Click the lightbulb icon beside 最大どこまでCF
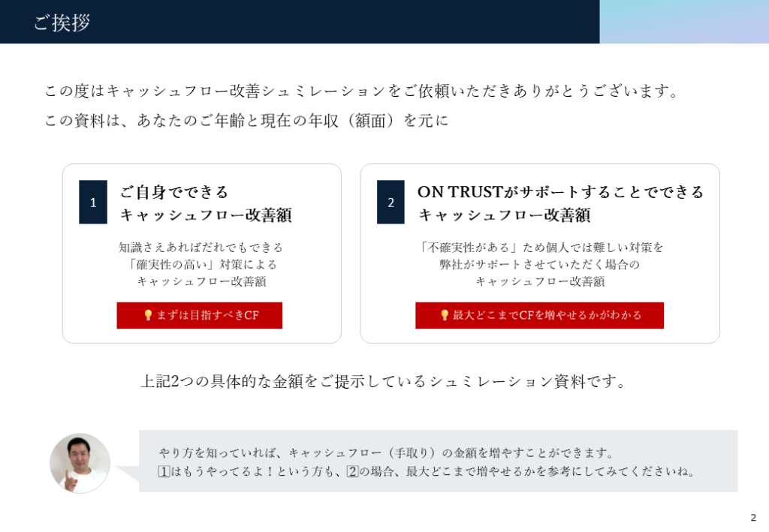 click(x=445, y=315)
